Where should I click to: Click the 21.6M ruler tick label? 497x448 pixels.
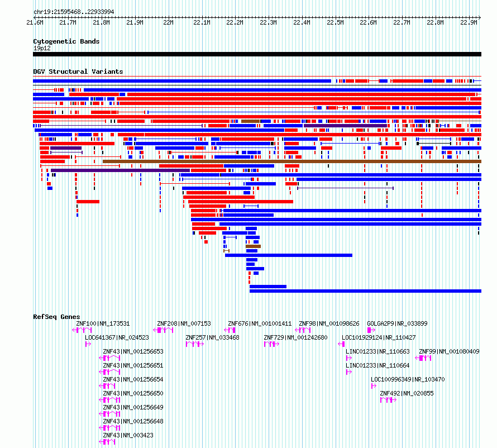click(x=35, y=22)
